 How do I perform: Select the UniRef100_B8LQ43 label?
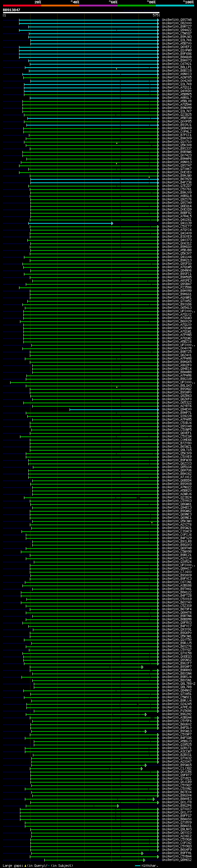pos(176,386)
